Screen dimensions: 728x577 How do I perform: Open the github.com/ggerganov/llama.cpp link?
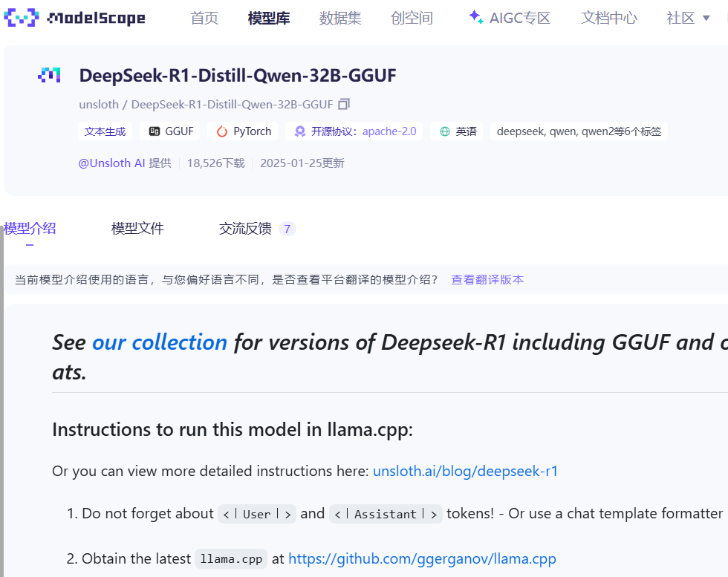click(422, 559)
